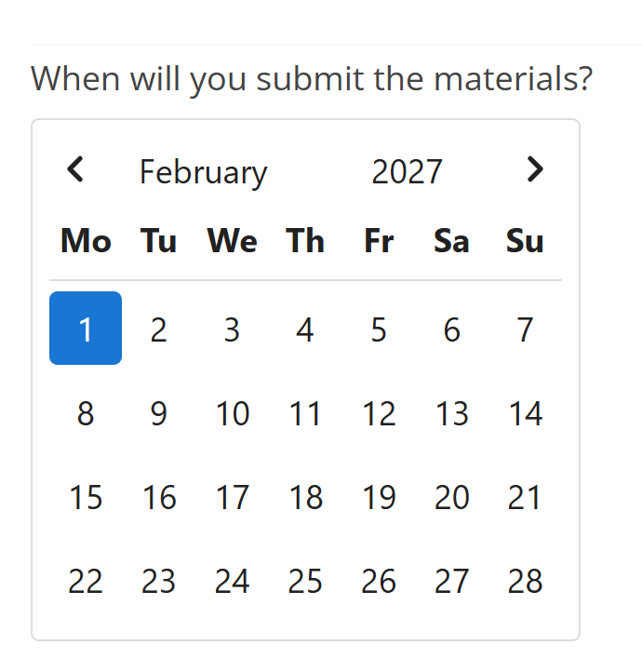Choose date 26 in the calendar

[x=379, y=580]
